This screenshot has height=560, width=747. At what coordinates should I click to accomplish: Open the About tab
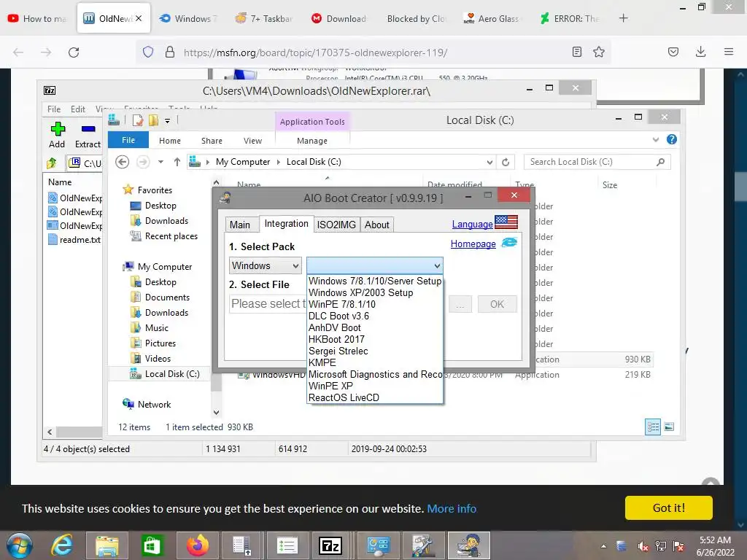(377, 225)
